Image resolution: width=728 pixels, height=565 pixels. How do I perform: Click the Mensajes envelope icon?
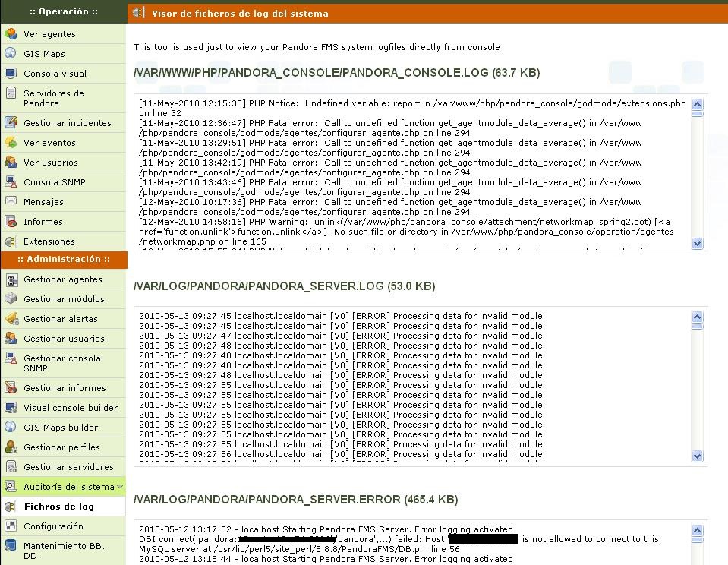[11, 202]
